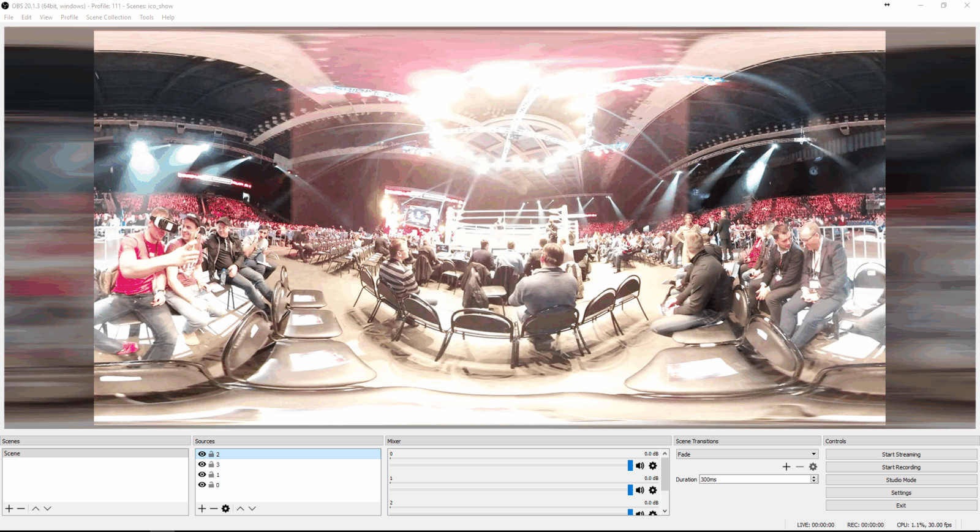Open mixer channel 1 settings gear

click(653, 490)
